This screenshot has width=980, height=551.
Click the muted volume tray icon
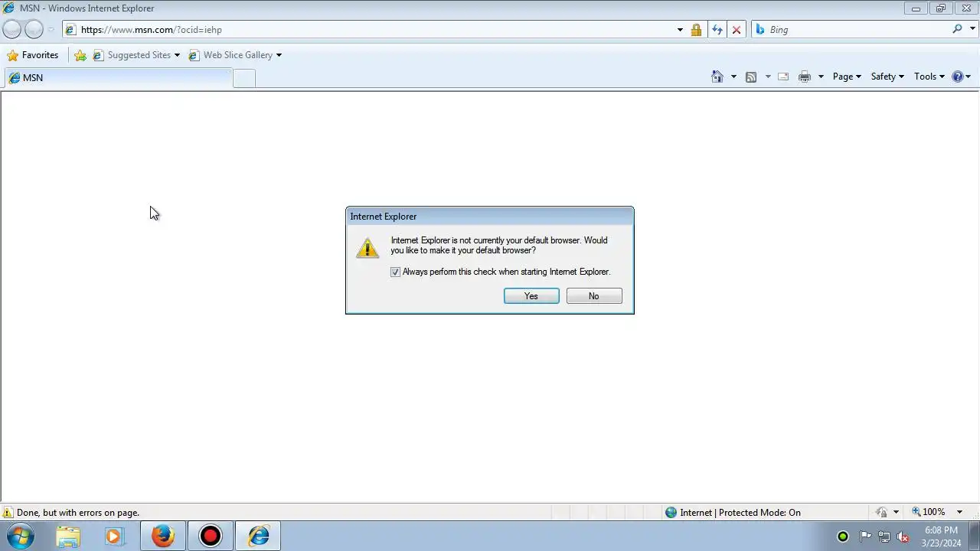tap(903, 536)
